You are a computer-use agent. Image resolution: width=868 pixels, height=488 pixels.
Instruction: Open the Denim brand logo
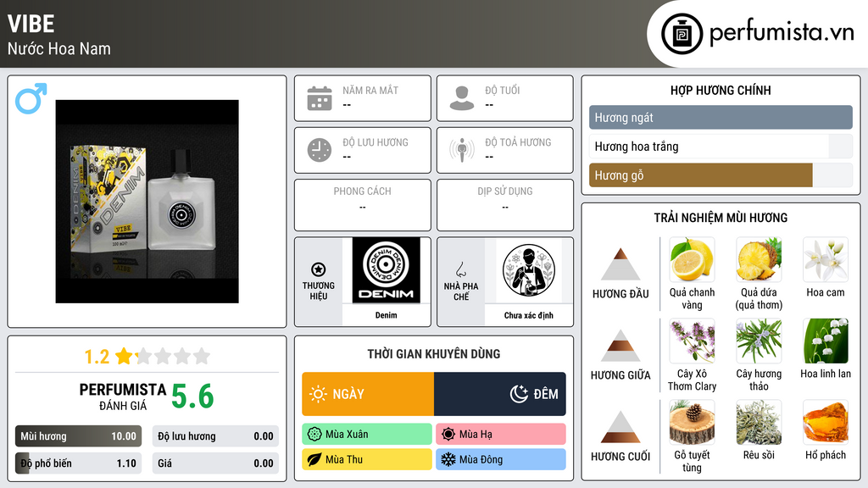coord(387,270)
